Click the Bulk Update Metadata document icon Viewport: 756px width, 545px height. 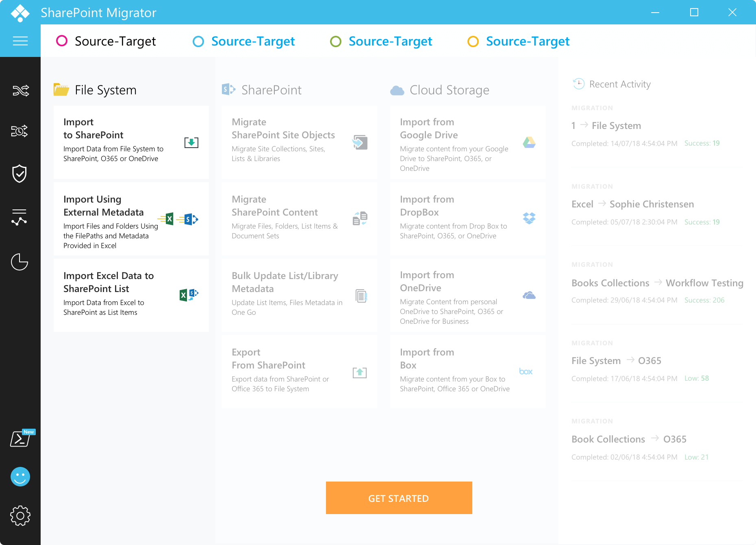361,296
